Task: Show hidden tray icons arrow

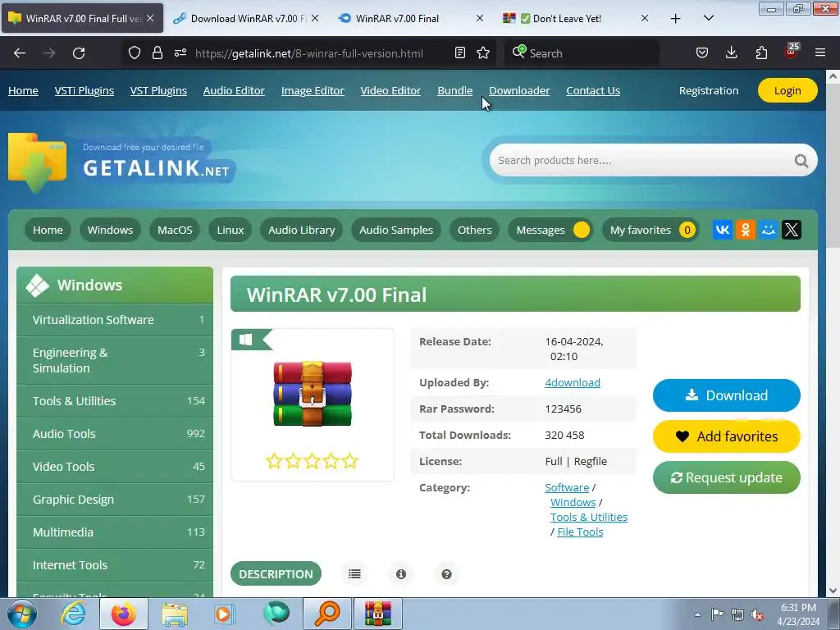Action: (x=697, y=614)
